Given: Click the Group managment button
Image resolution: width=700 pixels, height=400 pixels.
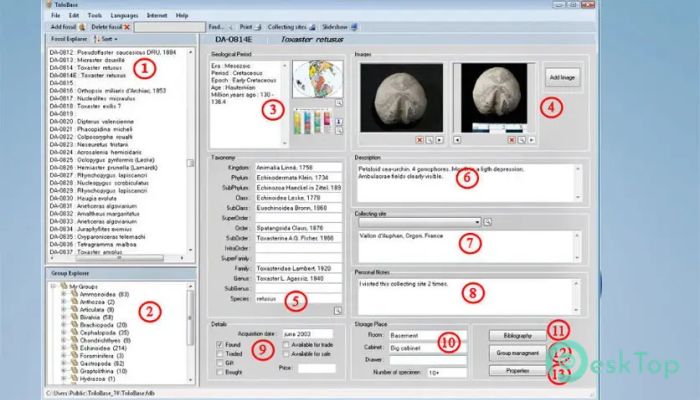Looking at the screenshot, I should coord(517,353).
